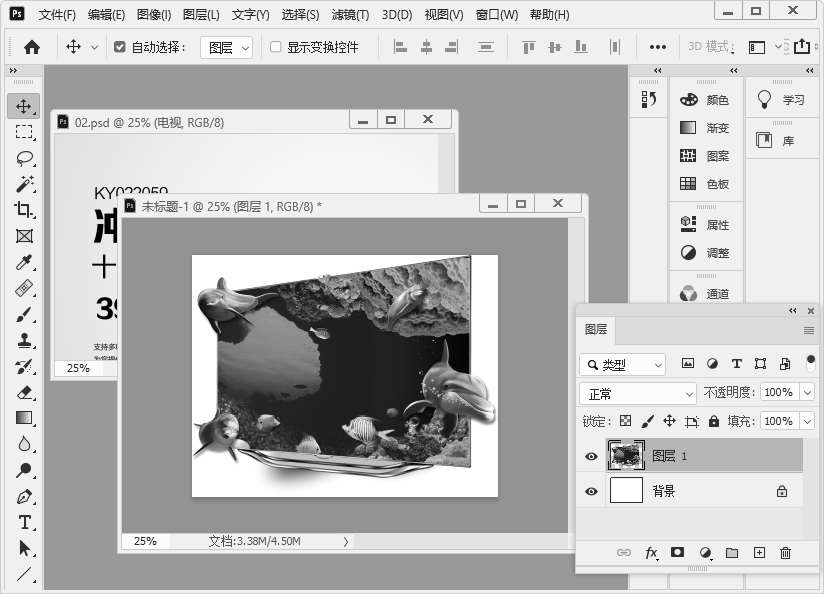Enable the 自动选择 checkbox

120,47
